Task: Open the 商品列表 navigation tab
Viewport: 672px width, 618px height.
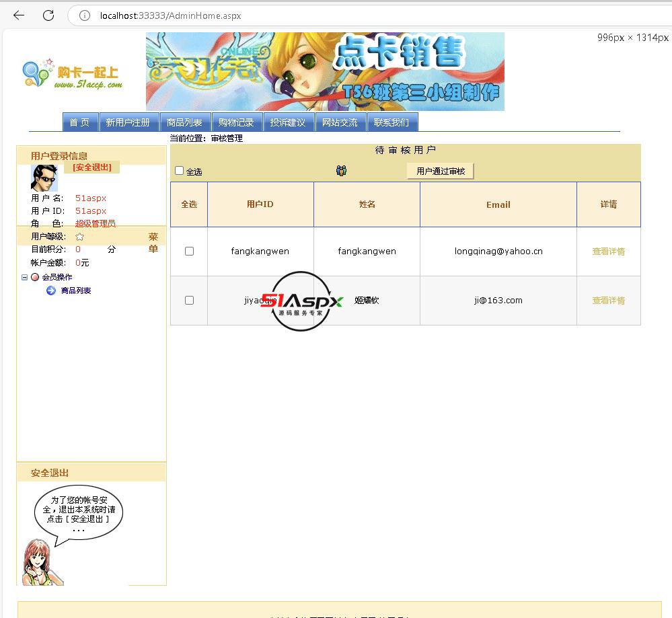Action: [x=184, y=122]
